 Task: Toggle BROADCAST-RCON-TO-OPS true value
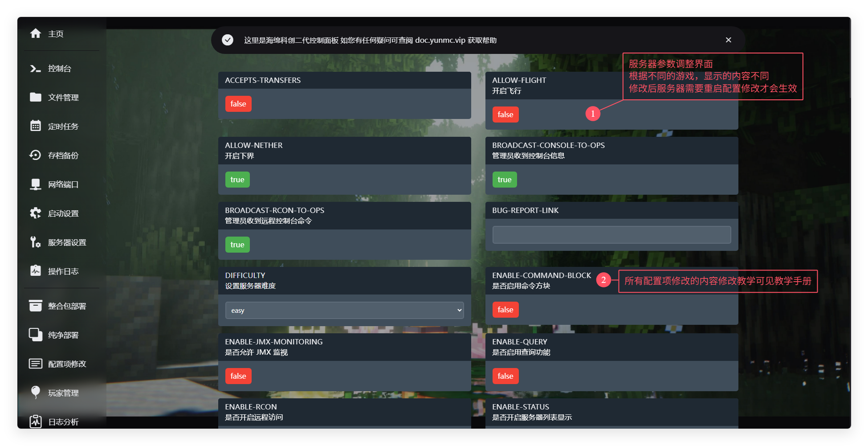tap(237, 245)
